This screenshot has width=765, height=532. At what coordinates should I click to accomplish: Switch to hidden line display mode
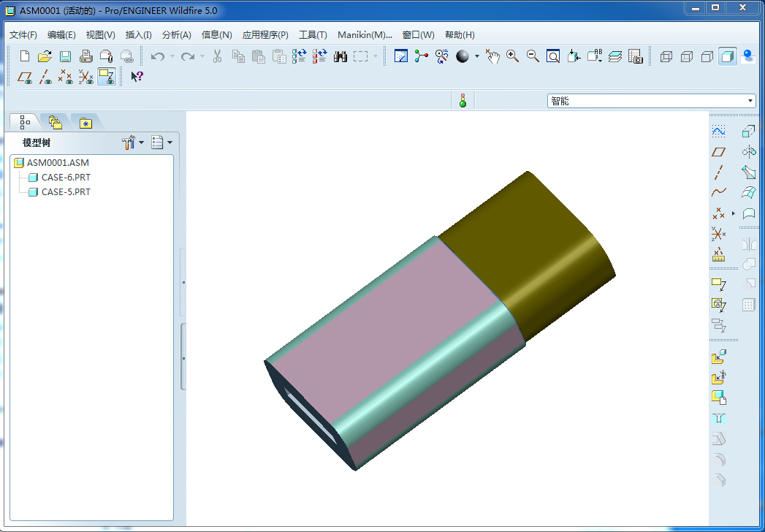coord(686,56)
